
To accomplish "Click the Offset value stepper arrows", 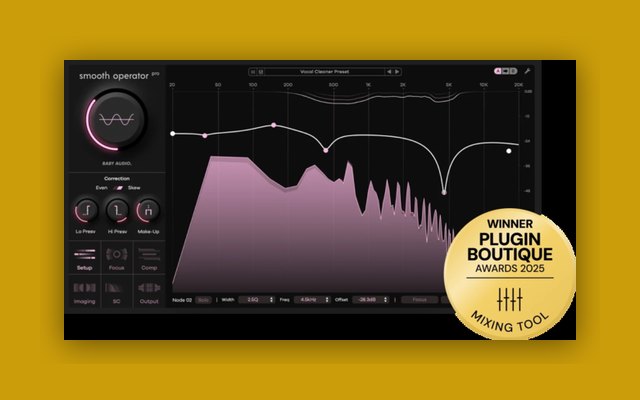I will (385, 300).
